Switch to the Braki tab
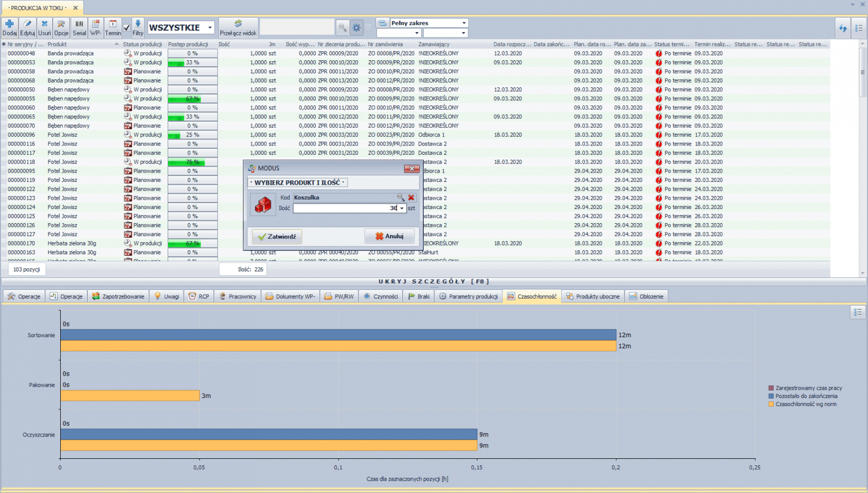 419,296
